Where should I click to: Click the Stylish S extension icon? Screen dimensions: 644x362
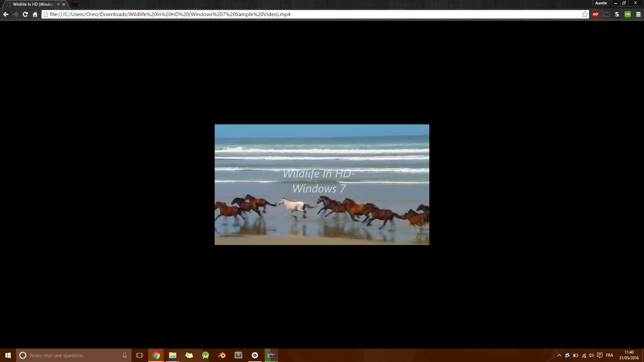tap(617, 14)
